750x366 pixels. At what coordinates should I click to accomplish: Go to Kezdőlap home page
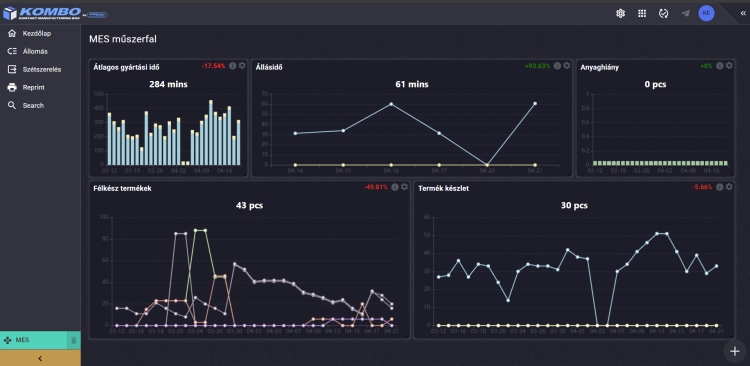40,33
